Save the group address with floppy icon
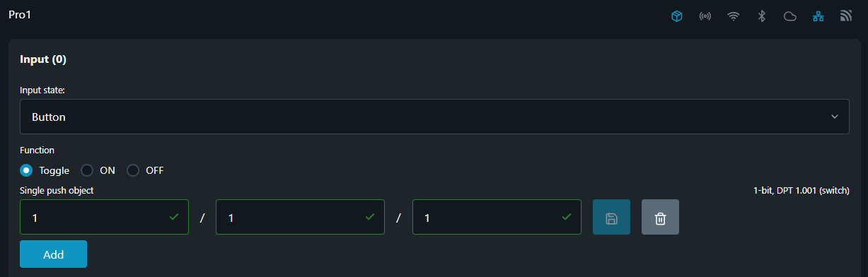Viewport: 868px width, 277px height. [611, 217]
